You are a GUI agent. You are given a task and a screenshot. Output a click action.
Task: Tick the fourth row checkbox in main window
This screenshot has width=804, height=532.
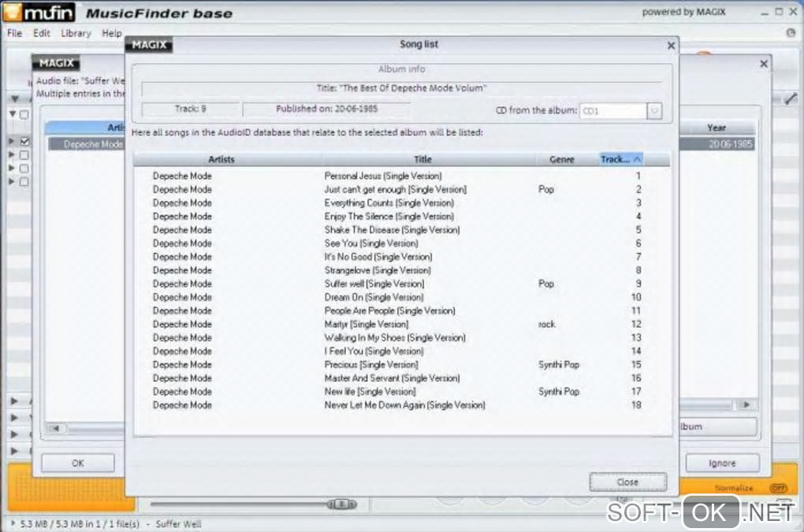pos(24,181)
